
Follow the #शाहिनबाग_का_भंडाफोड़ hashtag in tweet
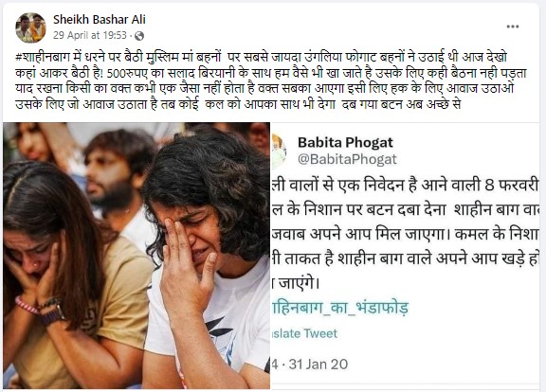point(340,308)
